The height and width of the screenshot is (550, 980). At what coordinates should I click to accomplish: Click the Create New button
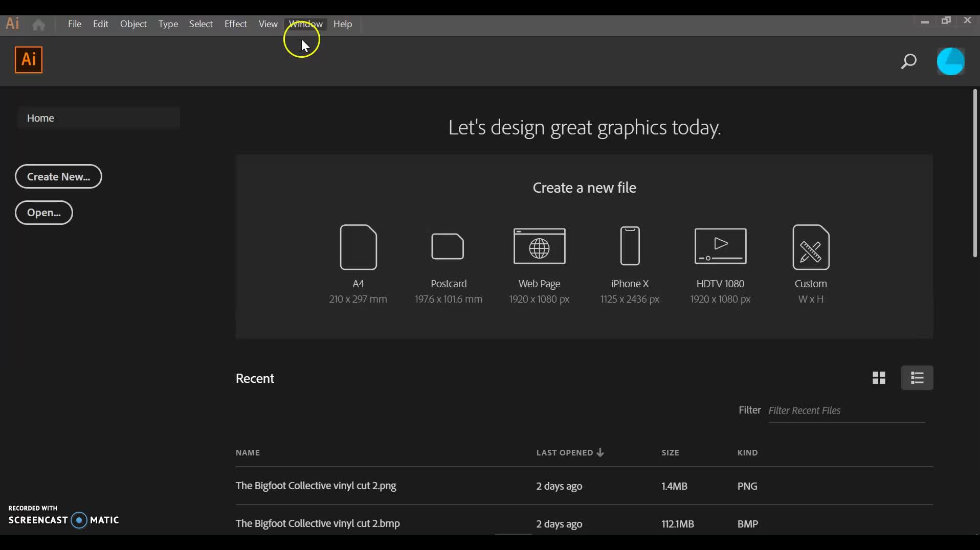coord(58,176)
